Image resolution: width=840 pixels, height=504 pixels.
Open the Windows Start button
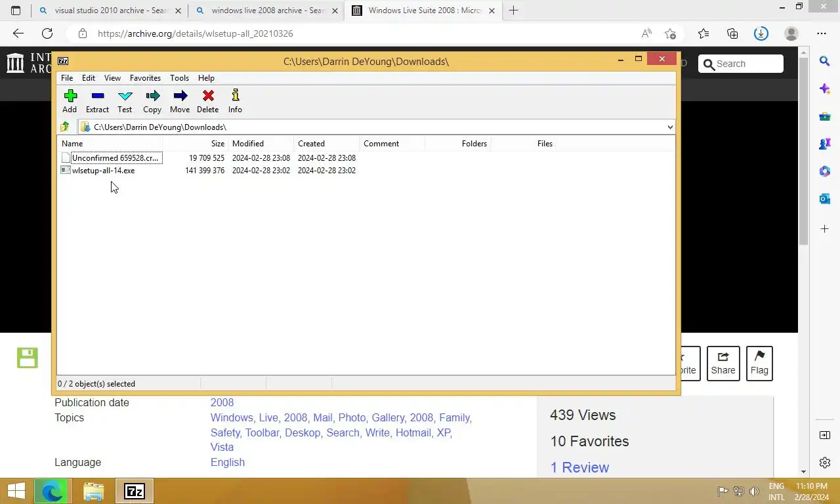pyautogui.click(x=16, y=491)
